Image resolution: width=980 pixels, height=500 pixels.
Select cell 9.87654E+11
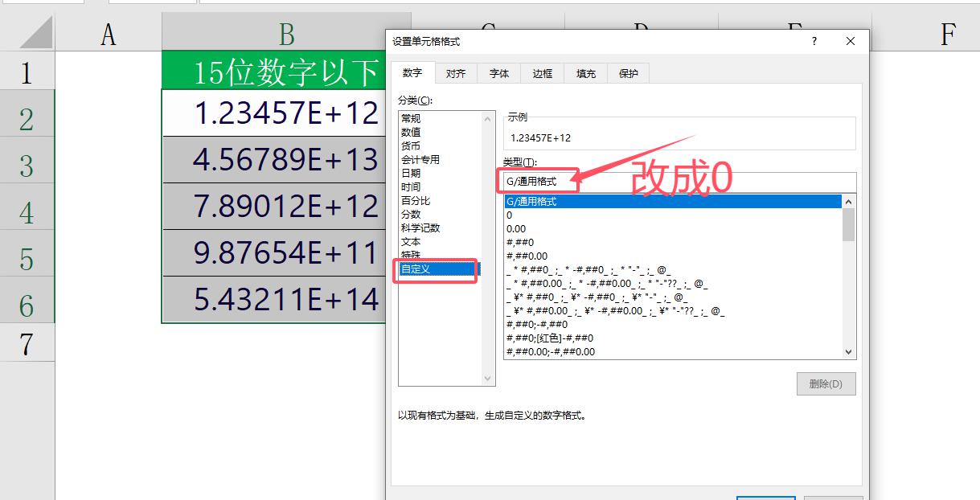click(x=274, y=253)
